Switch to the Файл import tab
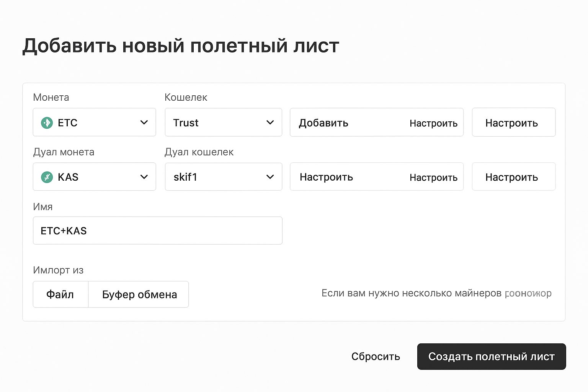Image resolution: width=588 pixels, height=392 pixels. pyautogui.click(x=60, y=294)
